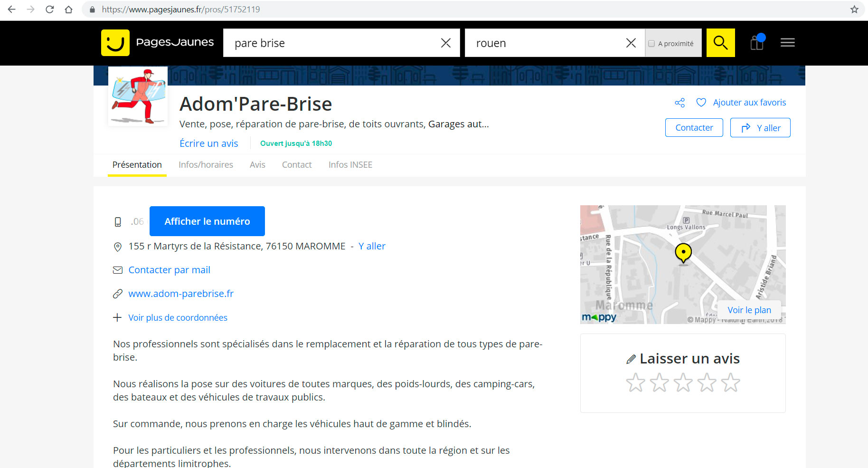Click 'Ajouter aux favoris' link
The height and width of the screenshot is (468, 868).
click(749, 103)
